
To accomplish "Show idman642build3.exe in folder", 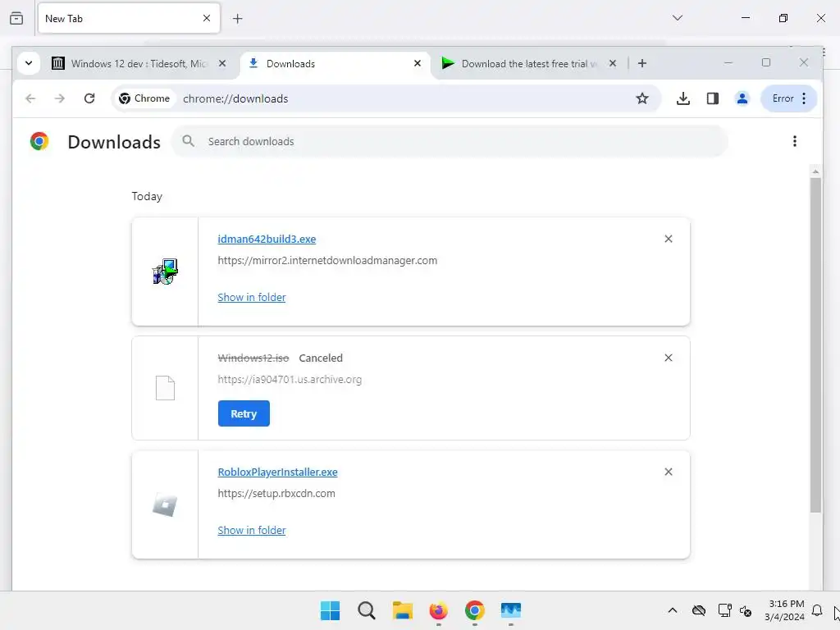I will (x=252, y=297).
